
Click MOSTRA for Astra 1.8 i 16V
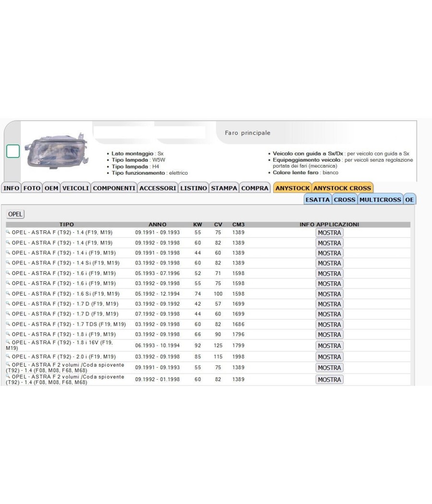(x=329, y=346)
